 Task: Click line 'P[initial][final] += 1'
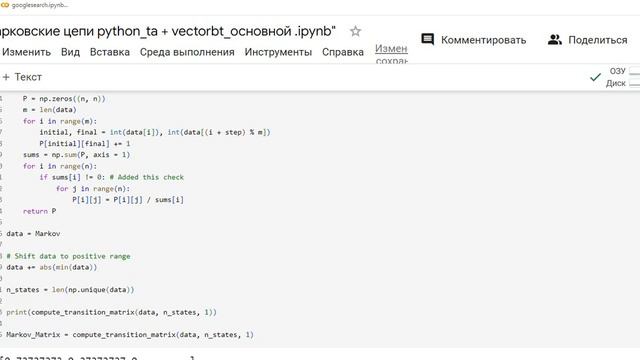[84, 144]
